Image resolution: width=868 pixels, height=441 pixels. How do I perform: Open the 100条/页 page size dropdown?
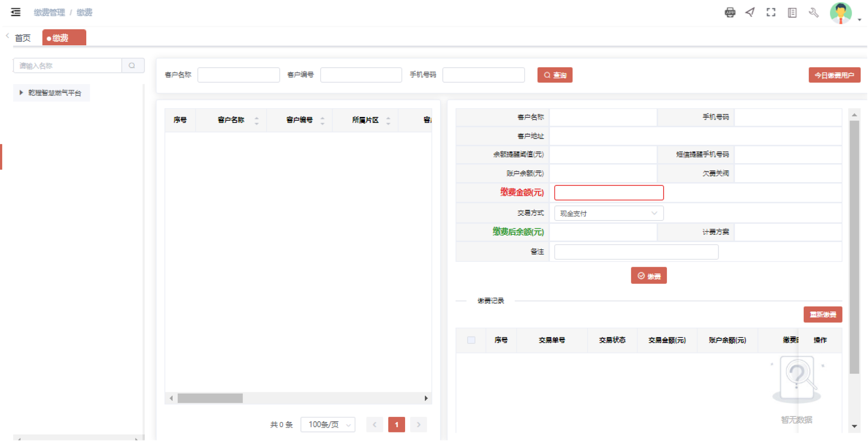[x=328, y=425]
